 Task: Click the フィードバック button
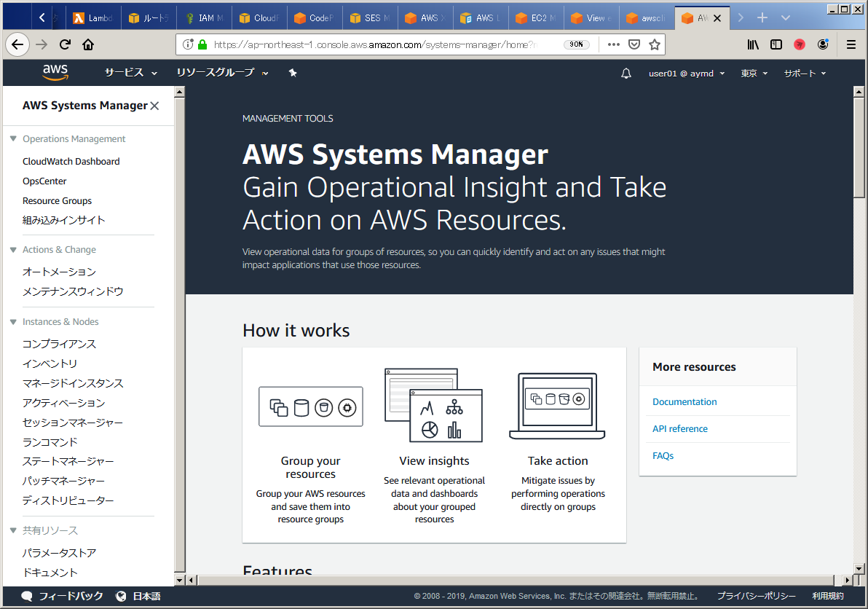(71, 597)
